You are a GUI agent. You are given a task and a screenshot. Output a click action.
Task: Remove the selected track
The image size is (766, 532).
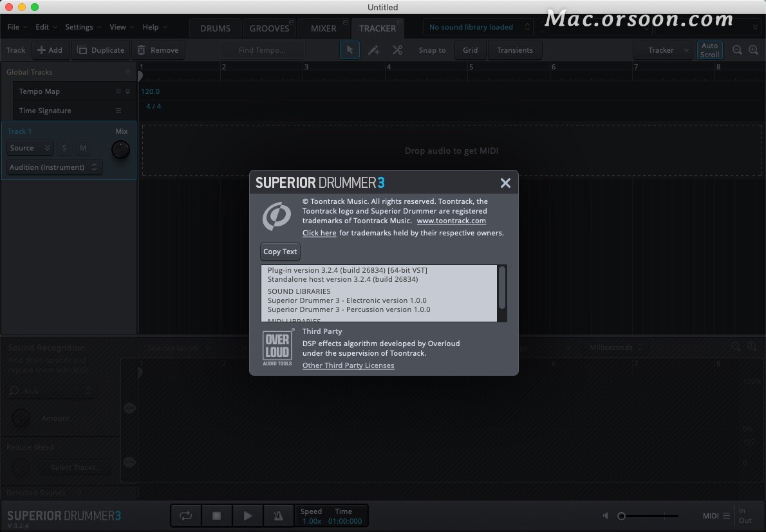[158, 50]
